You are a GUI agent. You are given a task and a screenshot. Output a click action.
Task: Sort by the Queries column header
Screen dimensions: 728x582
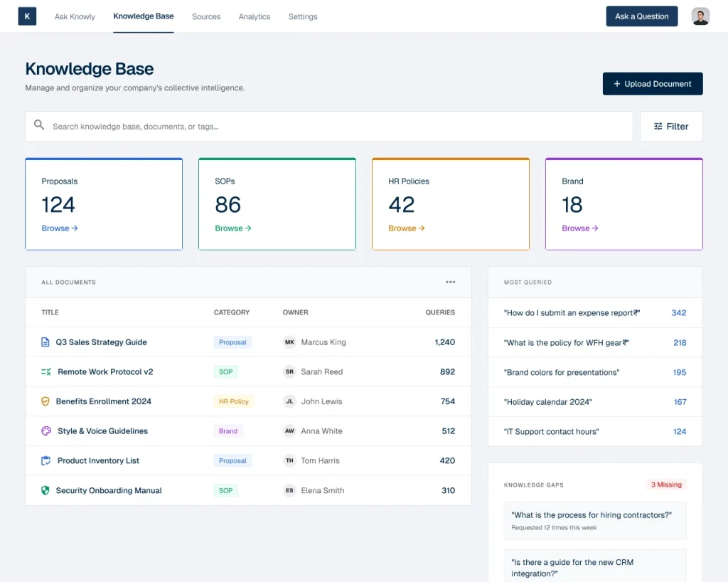click(x=440, y=312)
